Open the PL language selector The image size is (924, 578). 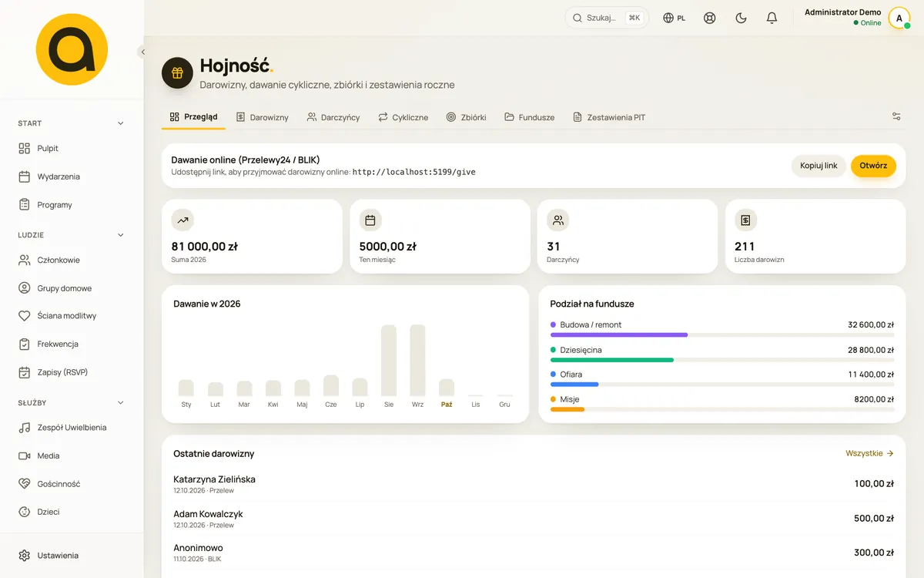click(675, 18)
